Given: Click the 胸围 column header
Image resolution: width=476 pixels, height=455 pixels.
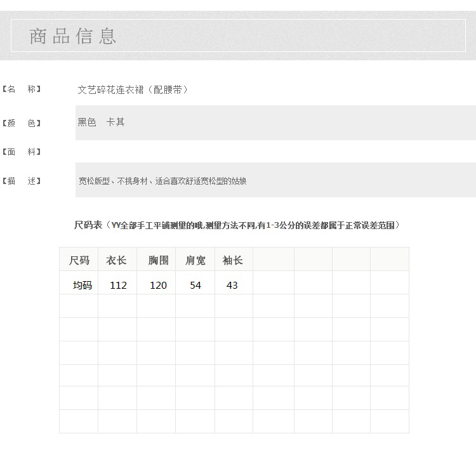Looking at the screenshot, I should pyautogui.click(x=158, y=260).
